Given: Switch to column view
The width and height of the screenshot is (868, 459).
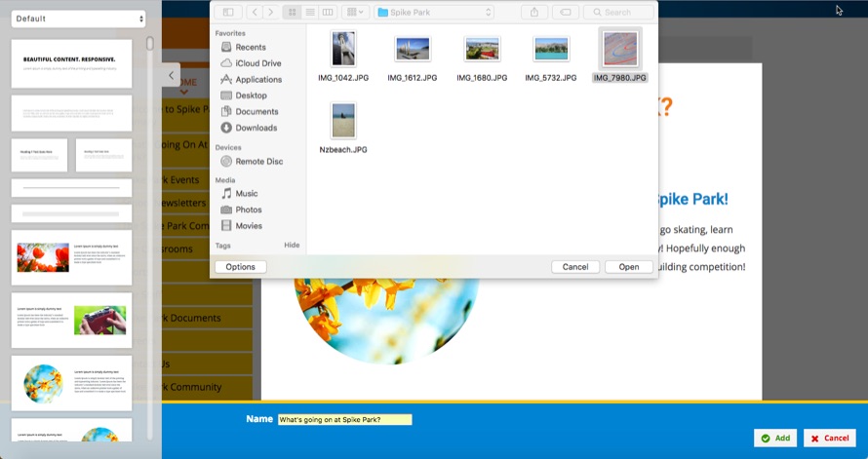Looking at the screenshot, I should (x=327, y=12).
